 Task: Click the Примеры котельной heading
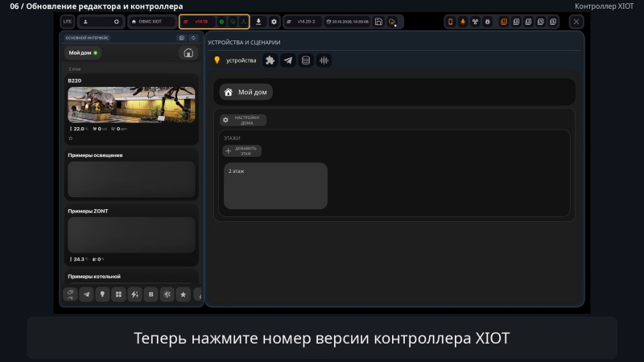[94, 277]
